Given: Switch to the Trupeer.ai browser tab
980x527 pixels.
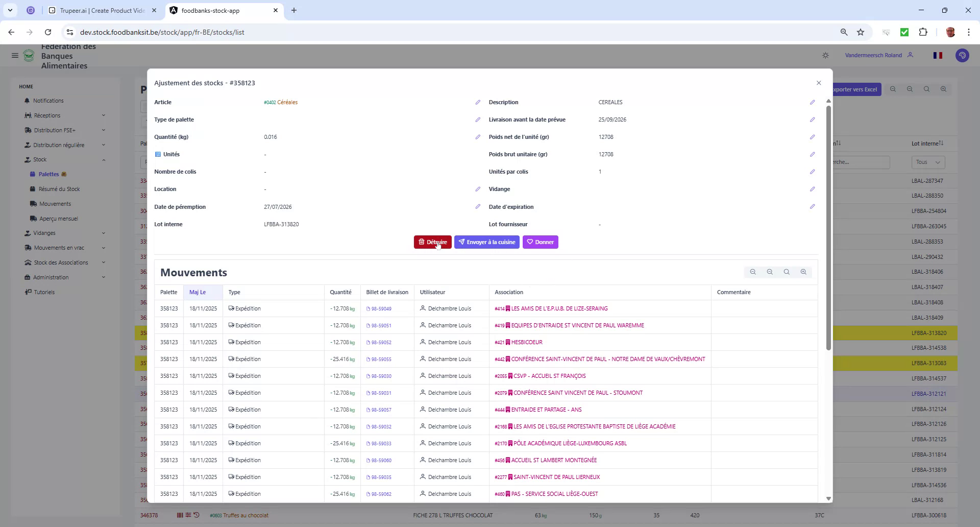Looking at the screenshot, I should [x=102, y=10].
